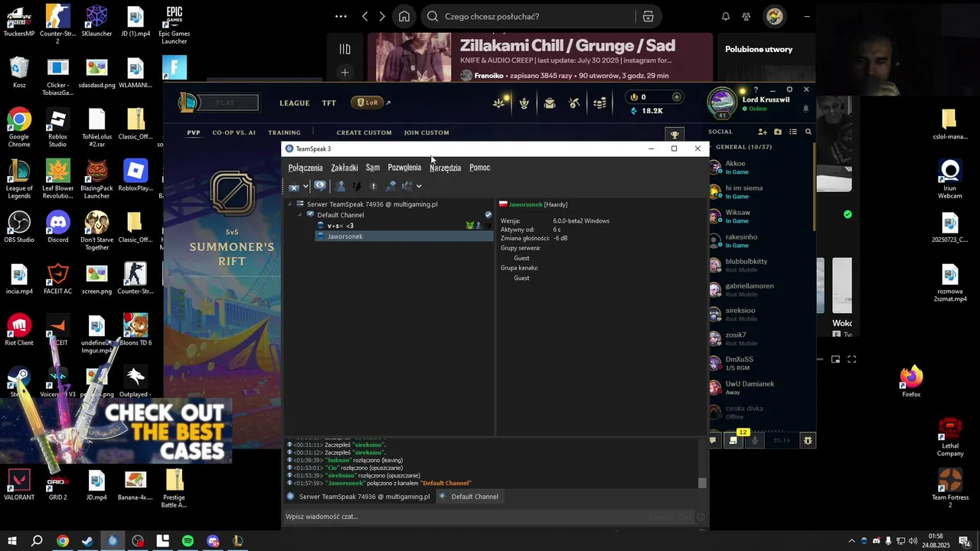Screen dimensions: 980x551
Task: Click the Spotify home button
Action: [404, 16]
